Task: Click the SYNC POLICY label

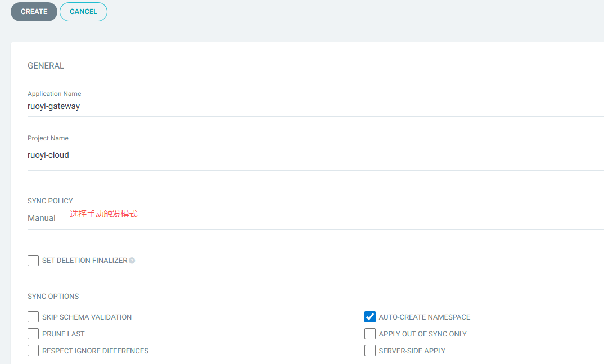Action: [50, 201]
